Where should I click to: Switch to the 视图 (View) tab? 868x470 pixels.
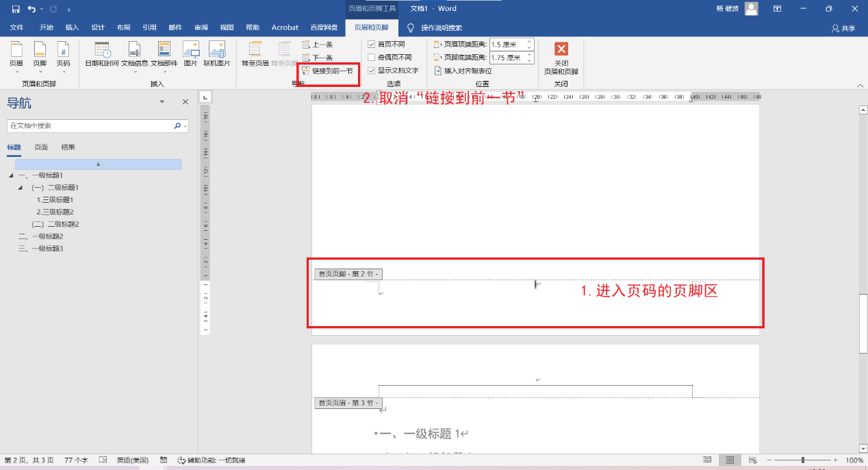(x=227, y=28)
